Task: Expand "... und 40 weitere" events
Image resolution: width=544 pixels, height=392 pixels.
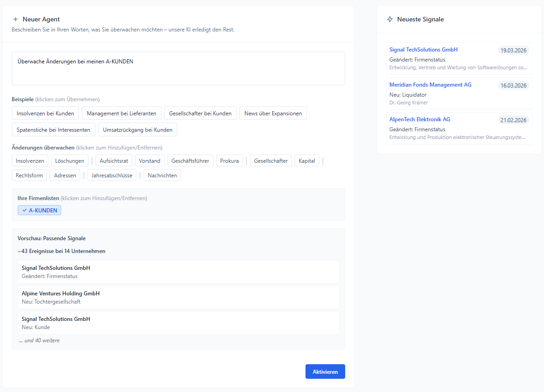Action: [39, 340]
